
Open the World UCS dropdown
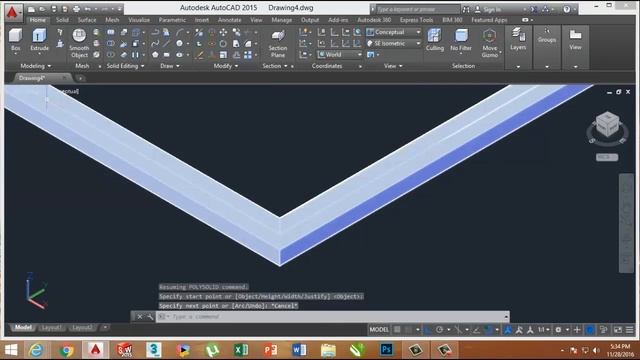click(x=340, y=54)
